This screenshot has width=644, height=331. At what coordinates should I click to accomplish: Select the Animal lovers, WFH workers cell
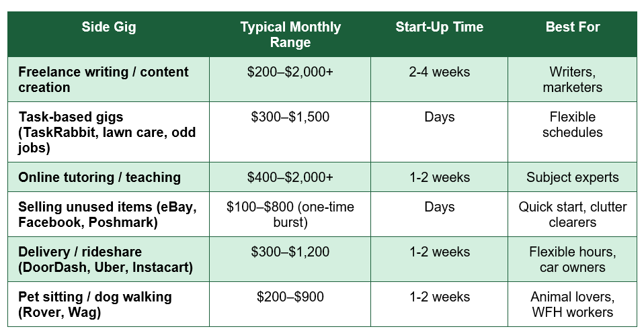point(573,304)
